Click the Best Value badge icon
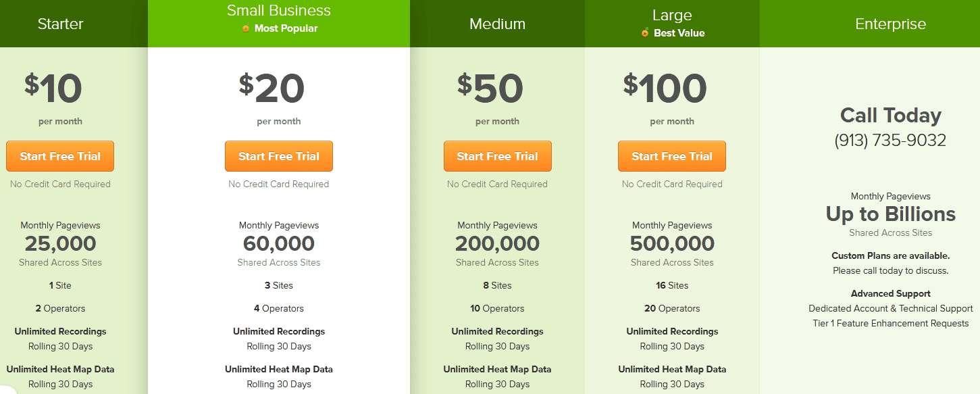 click(645, 32)
